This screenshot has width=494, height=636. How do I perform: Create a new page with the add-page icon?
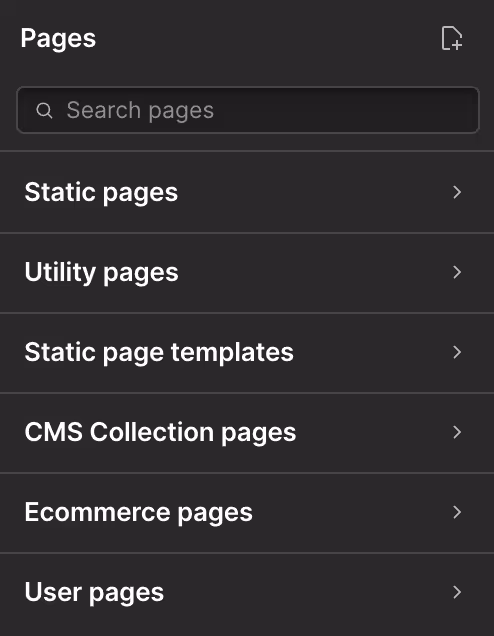[x=451, y=39]
